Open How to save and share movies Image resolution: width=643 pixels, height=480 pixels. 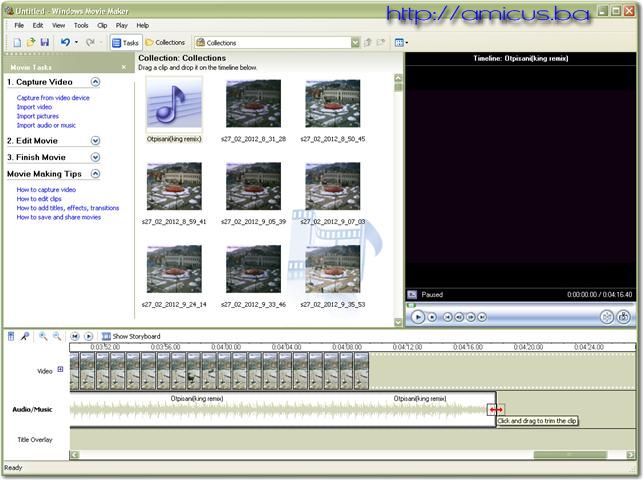click(59, 217)
